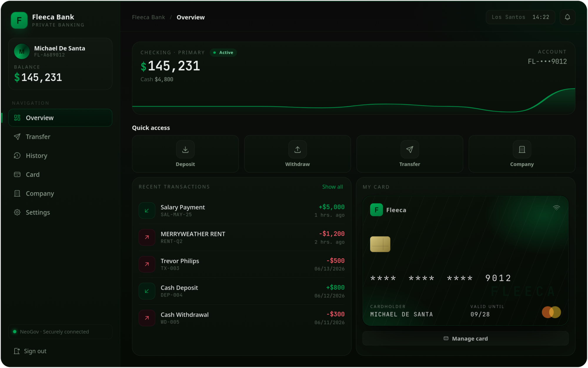Click the Fleeca Bank breadcrumb link
Screen dimensions: 588x368
(148, 17)
